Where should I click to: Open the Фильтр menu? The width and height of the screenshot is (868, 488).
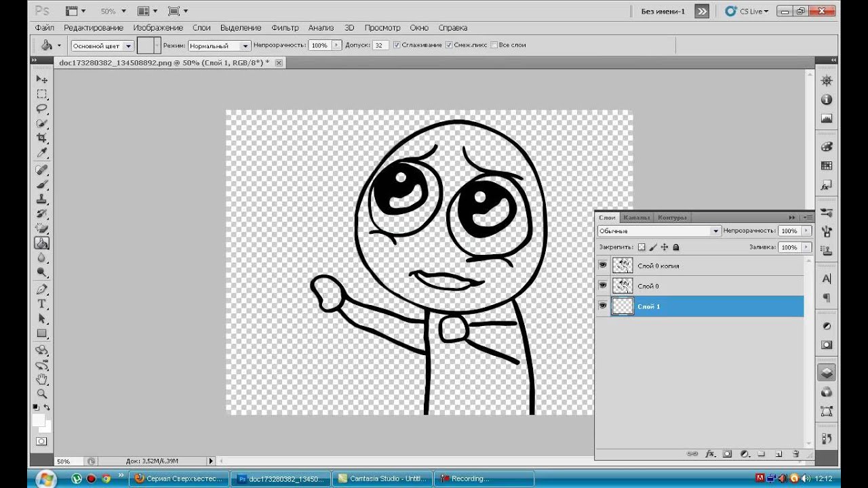coord(285,28)
